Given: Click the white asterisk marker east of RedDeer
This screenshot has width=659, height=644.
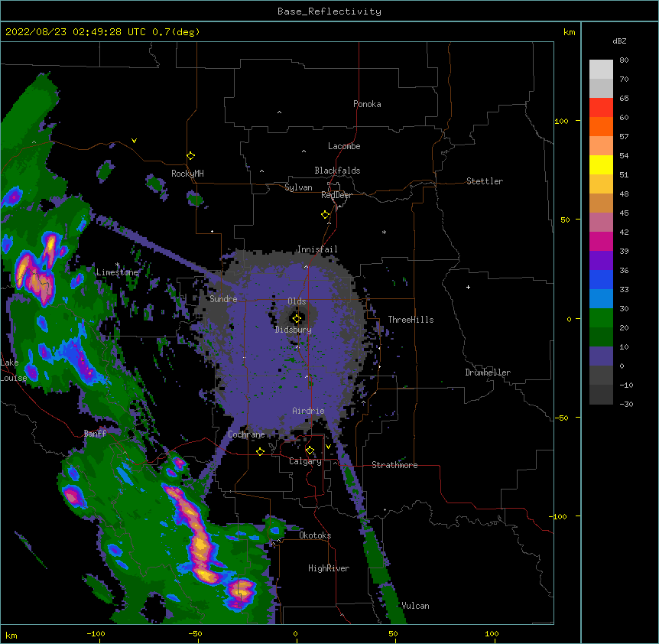Looking at the screenshot, I should pyautogui.click(x=384, y=232).
